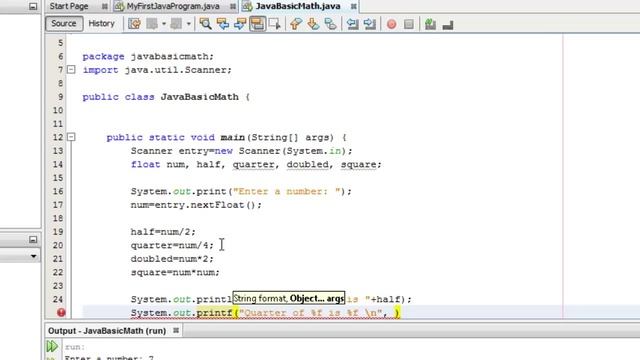
Task: Go to the previous search occurrence
Action: (x=223, y=24)
